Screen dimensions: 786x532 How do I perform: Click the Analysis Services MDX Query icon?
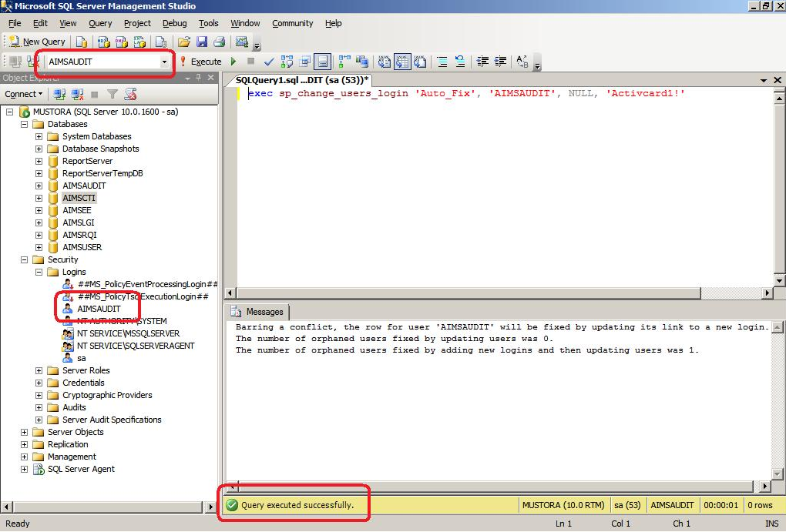coord(103,42)
